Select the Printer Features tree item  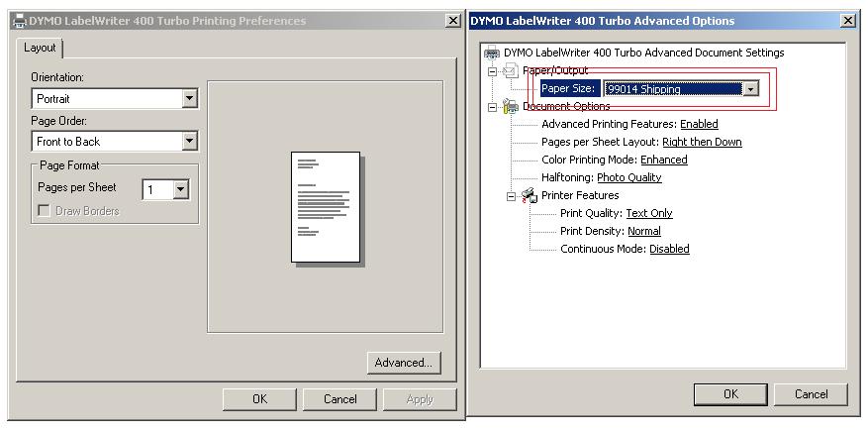click(580, 195)
